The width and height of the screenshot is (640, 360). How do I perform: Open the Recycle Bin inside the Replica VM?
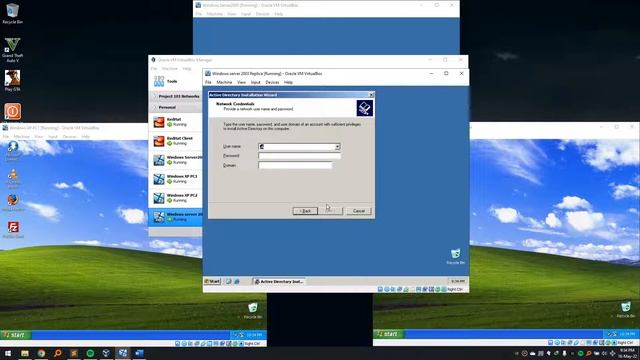click(456, 257)
